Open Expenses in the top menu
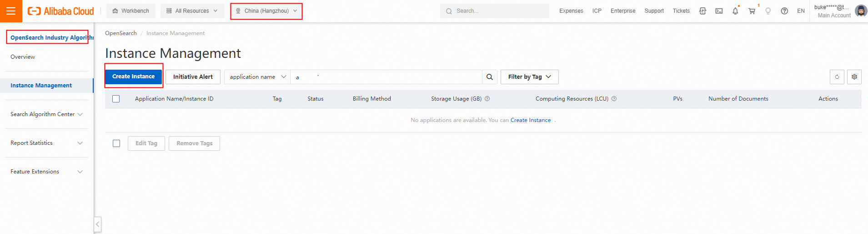 click(x=571, y=11)
